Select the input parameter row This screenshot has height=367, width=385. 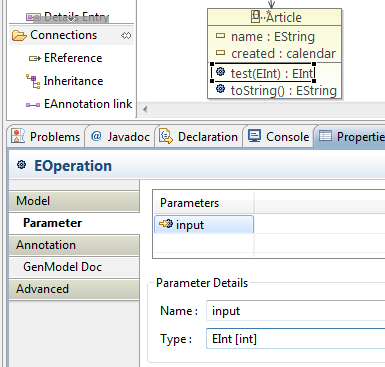coord(204,224)
